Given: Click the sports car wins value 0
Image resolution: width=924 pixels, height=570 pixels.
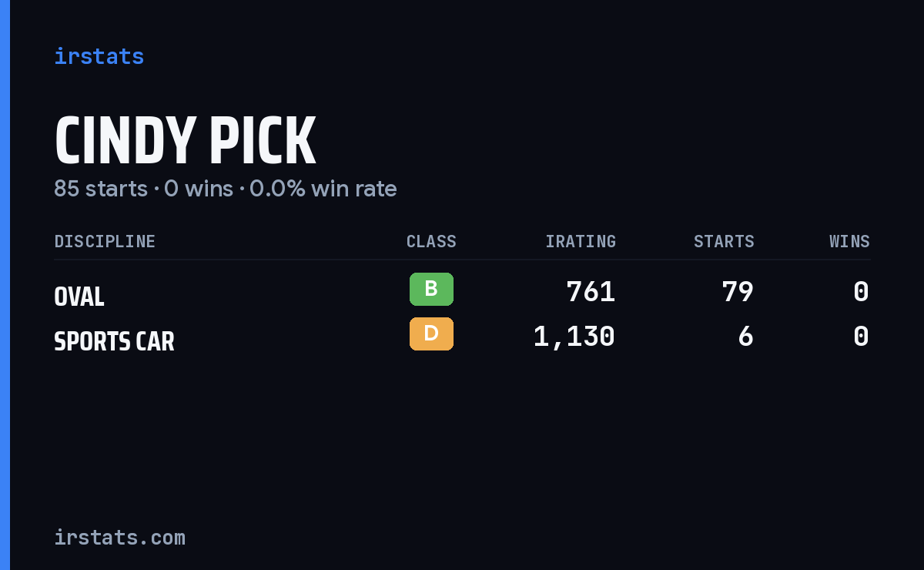Looking at the screenshot, I should (x=862, y=337).
